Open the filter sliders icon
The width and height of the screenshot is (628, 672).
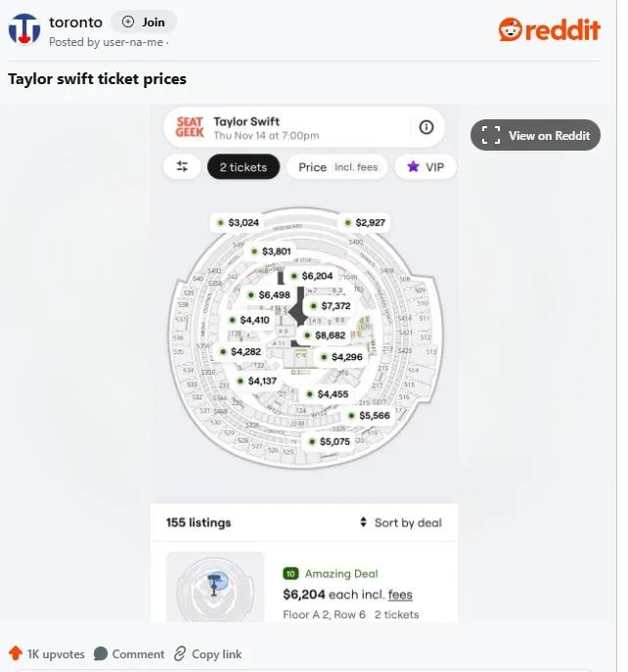click(x=182, y=166)
